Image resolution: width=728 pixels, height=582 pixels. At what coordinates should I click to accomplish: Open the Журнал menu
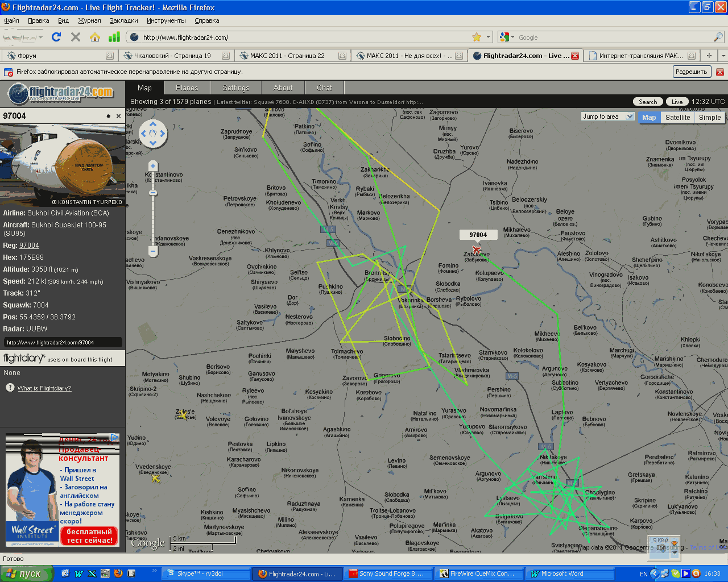tap(89, 20)
